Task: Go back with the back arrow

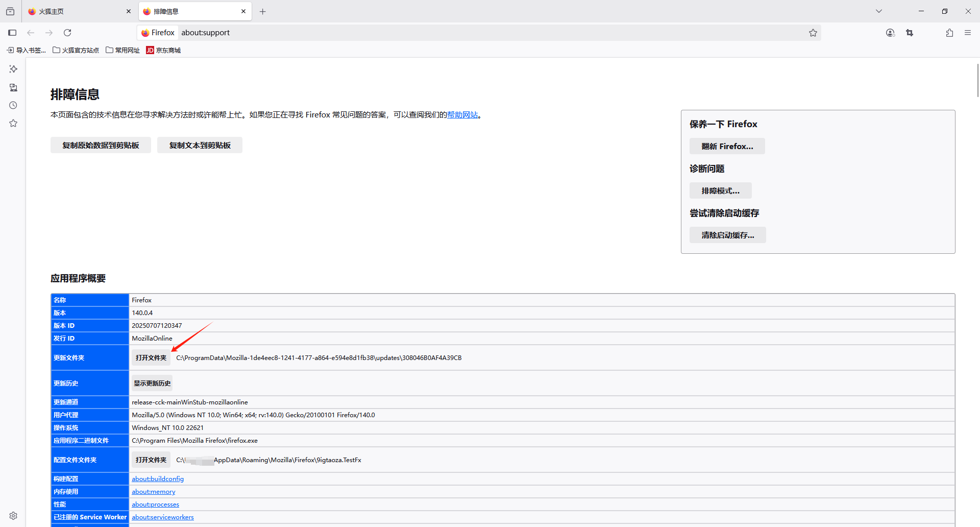Action: 31,33
